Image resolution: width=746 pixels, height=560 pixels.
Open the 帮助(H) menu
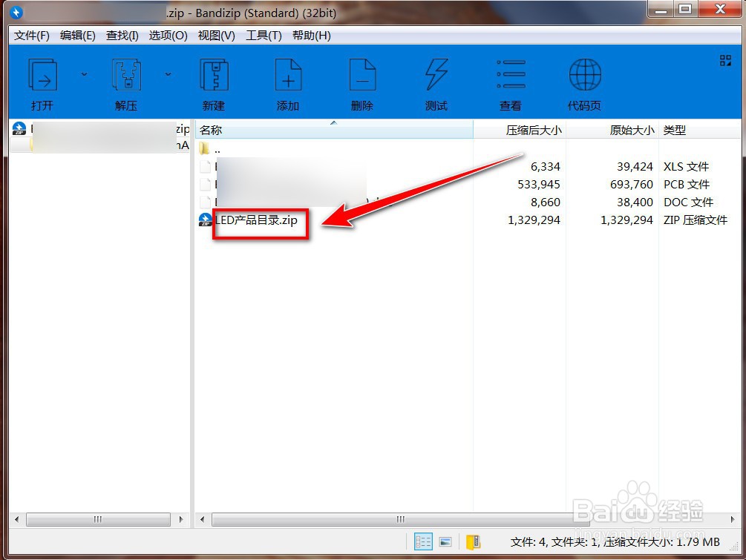coord(311,36)
